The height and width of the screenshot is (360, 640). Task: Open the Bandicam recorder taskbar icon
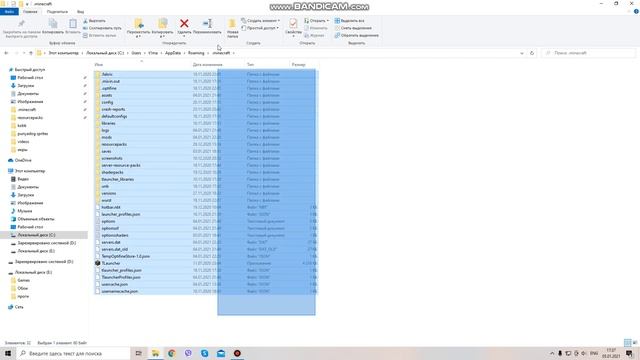[237, 353]
